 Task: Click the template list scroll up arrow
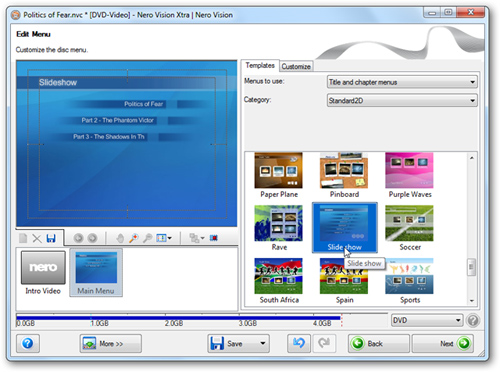coord(472,158)
